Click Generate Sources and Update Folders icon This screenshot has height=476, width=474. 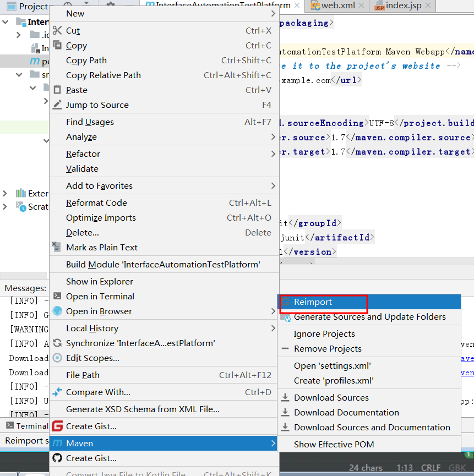[x=286, y=317]
